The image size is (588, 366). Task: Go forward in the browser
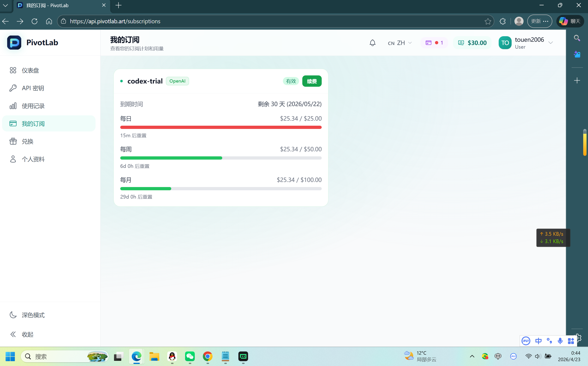click(20, 21)
